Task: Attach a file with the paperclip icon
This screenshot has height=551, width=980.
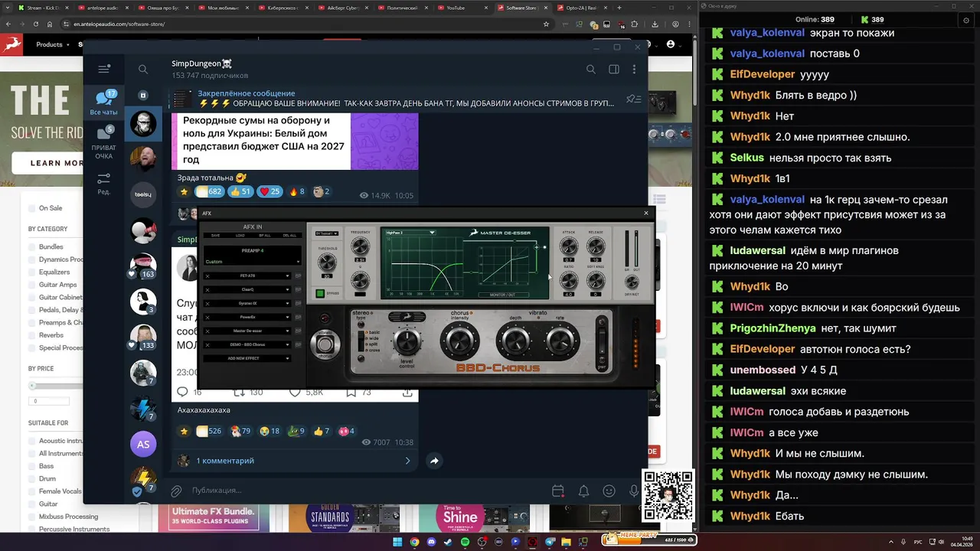Action: (176, 491)
